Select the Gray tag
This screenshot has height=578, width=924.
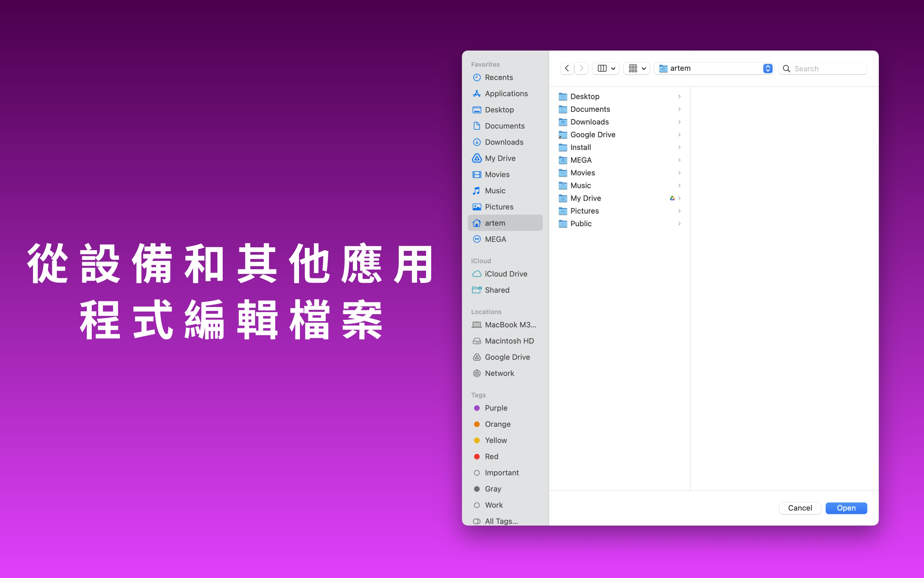[505, 489]
